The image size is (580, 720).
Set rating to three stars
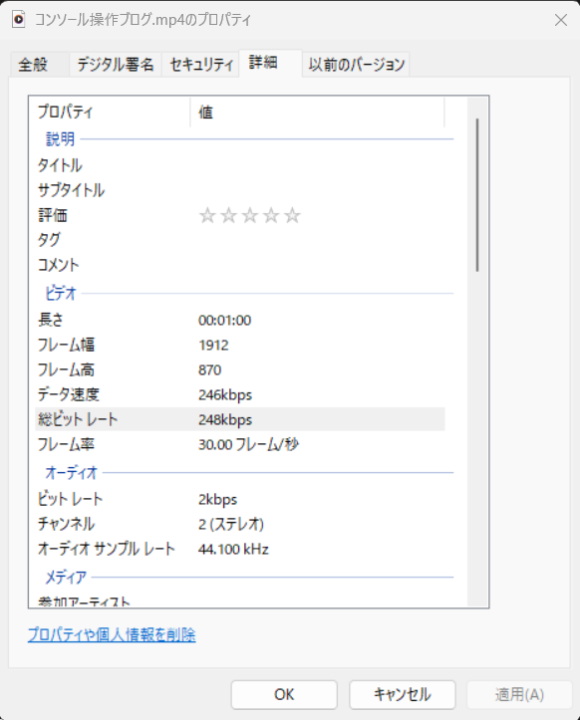[250, 215]
